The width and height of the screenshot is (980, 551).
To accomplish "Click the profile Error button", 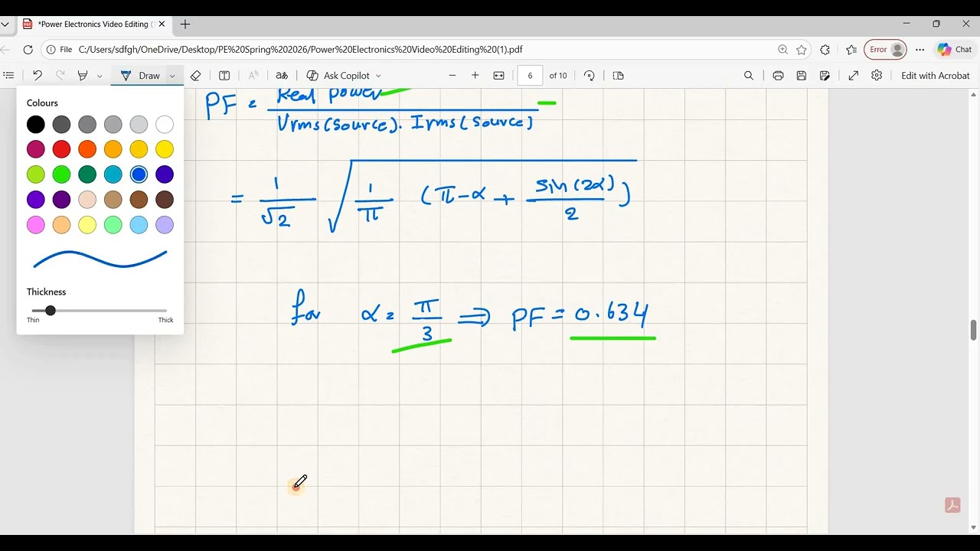I will (886, 50).
